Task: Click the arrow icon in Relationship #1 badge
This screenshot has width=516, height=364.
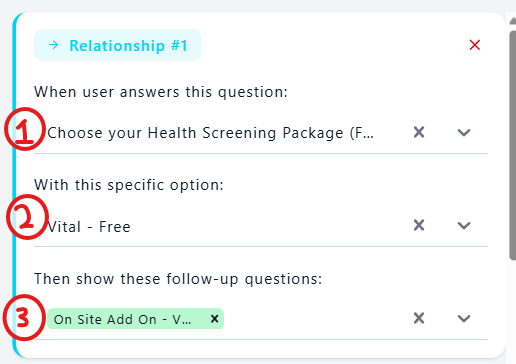Action: tap(54, 45)
